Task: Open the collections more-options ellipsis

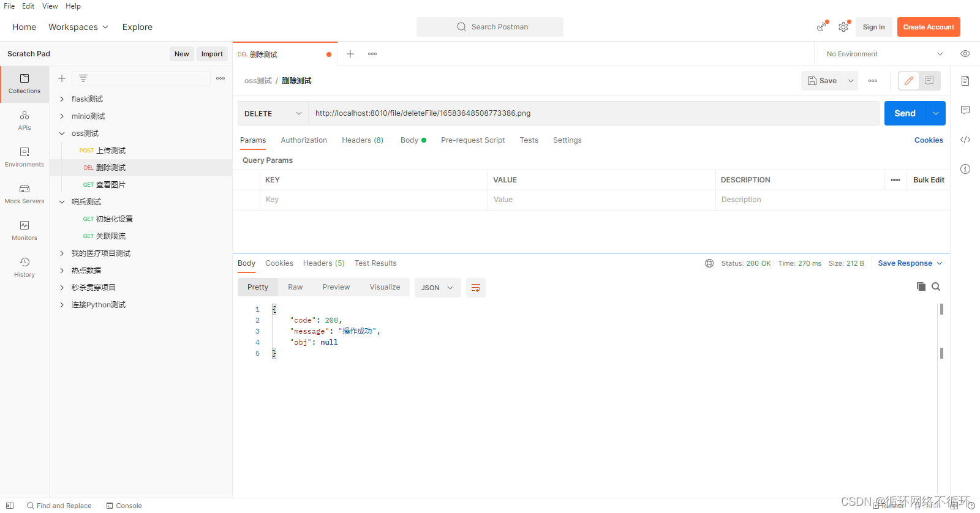Action: pos(221,78)
